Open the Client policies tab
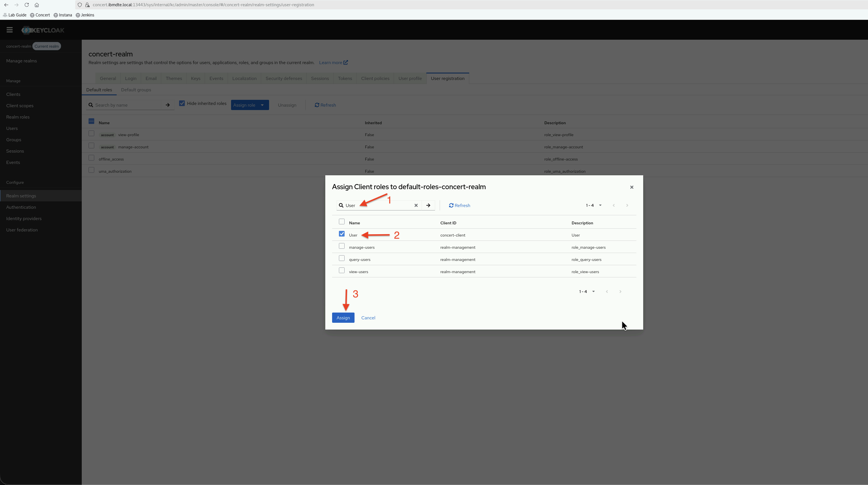This screenshot has width=868, height=485. pyautogui.click(x=375, y=79)
